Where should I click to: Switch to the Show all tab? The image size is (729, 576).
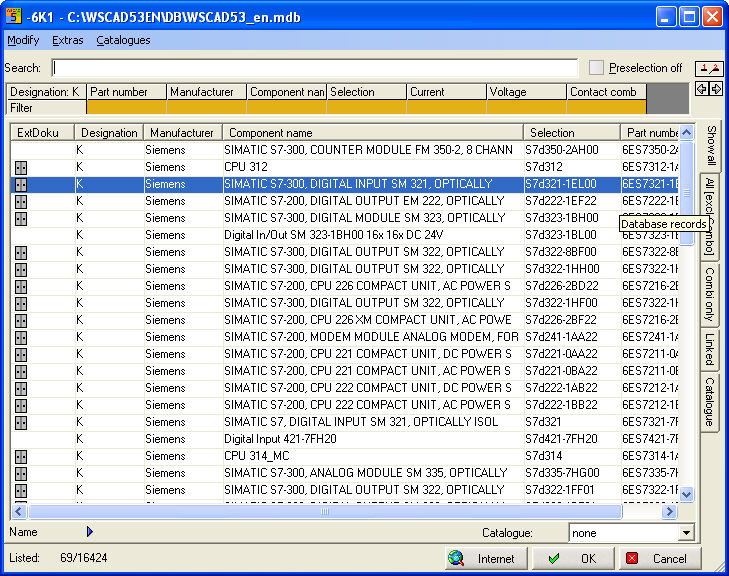(711, 145)
